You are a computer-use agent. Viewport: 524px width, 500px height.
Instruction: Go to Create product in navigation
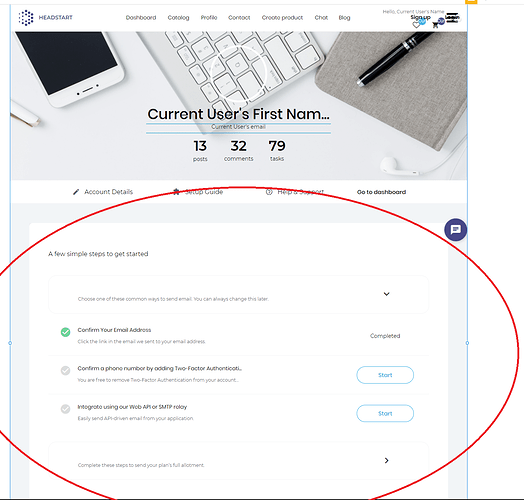282,18
